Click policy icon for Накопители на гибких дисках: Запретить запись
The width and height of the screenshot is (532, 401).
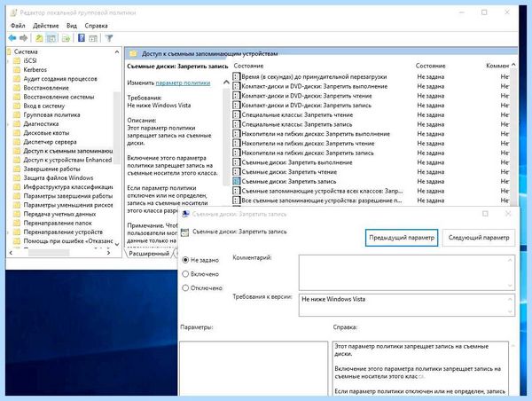coord(237,153)
